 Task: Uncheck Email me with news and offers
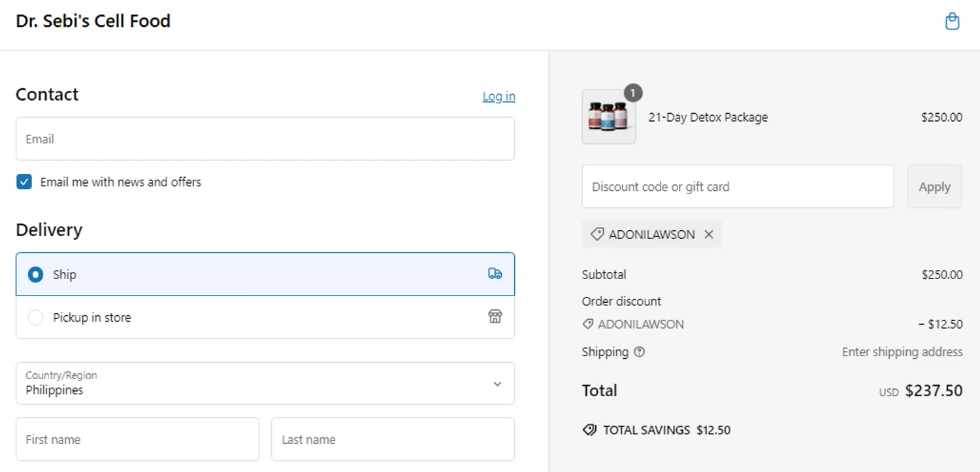[24, 182]
